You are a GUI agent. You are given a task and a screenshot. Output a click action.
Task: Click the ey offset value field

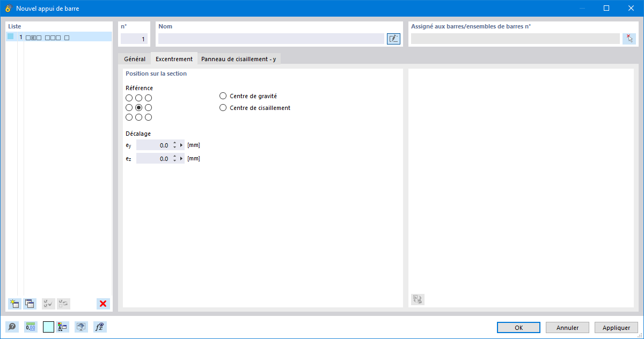click(154, 145)
